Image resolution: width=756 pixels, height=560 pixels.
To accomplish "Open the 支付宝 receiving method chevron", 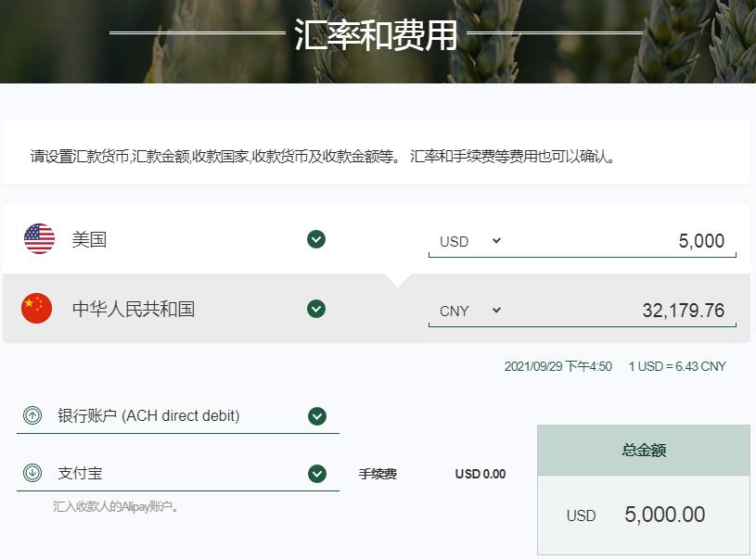I will [317, 474].
